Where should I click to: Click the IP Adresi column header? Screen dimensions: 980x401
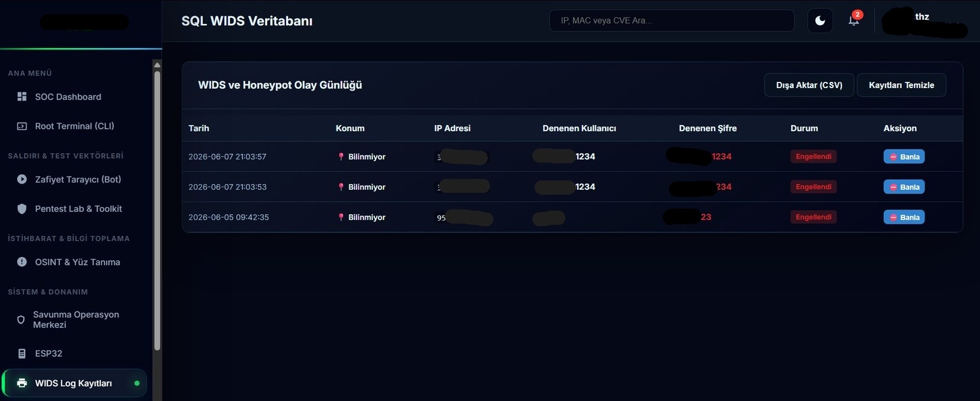(452, 128)
